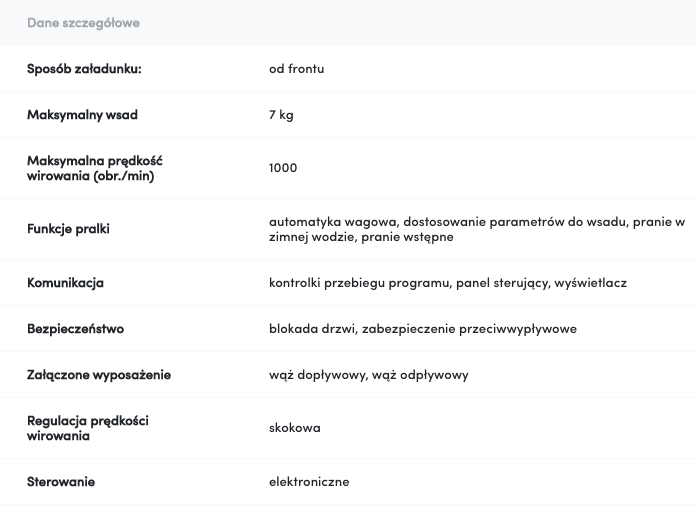Select Regulacja prędkości wirowania label
This screenshot has height=506, width=696.
tap(88, 428)
